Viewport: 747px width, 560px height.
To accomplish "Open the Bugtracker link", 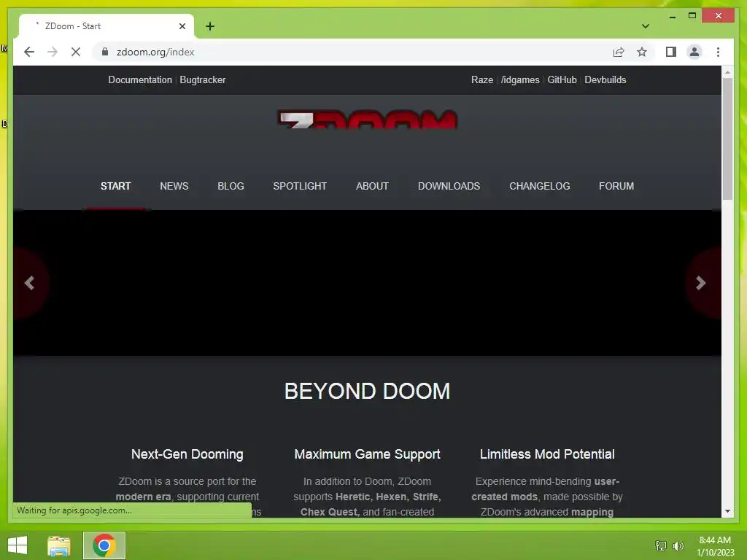I will (203, 80).
